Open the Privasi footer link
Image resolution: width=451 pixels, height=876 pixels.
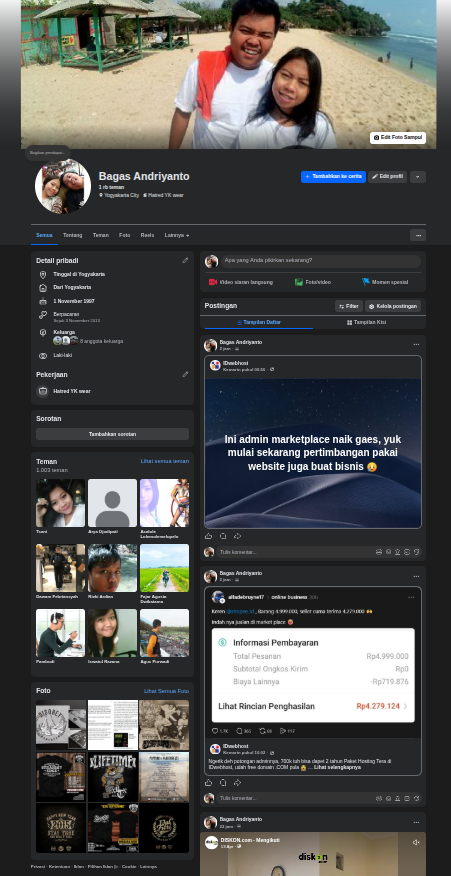point(37,867)
